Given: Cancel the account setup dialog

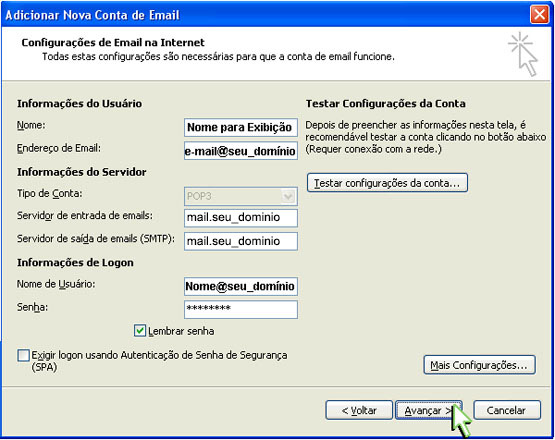Looking at the screenshot, I should point(507,410).
